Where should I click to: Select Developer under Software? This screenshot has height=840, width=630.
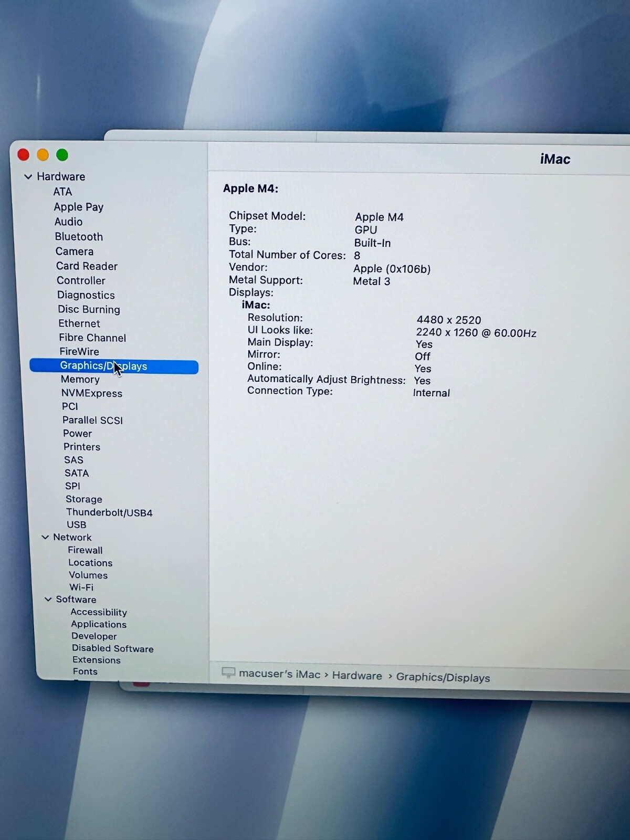(x=94, y=636)
